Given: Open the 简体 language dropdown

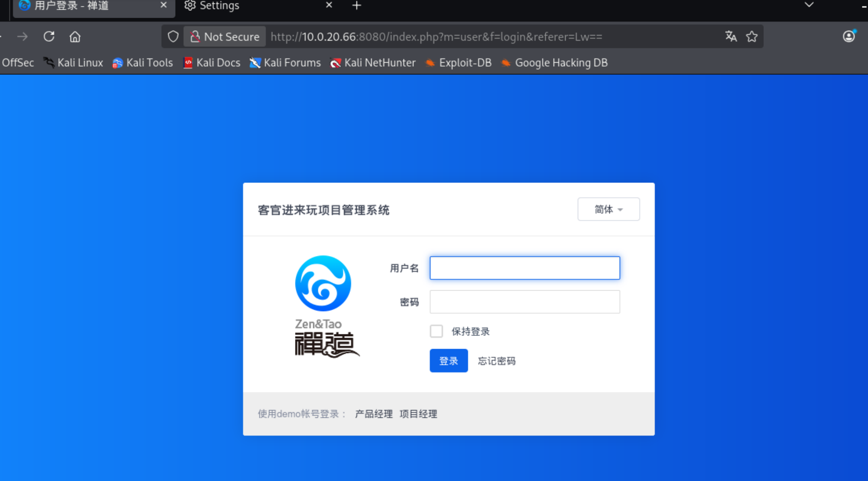Looking at the screenshot, I should [x=608, y=209].
